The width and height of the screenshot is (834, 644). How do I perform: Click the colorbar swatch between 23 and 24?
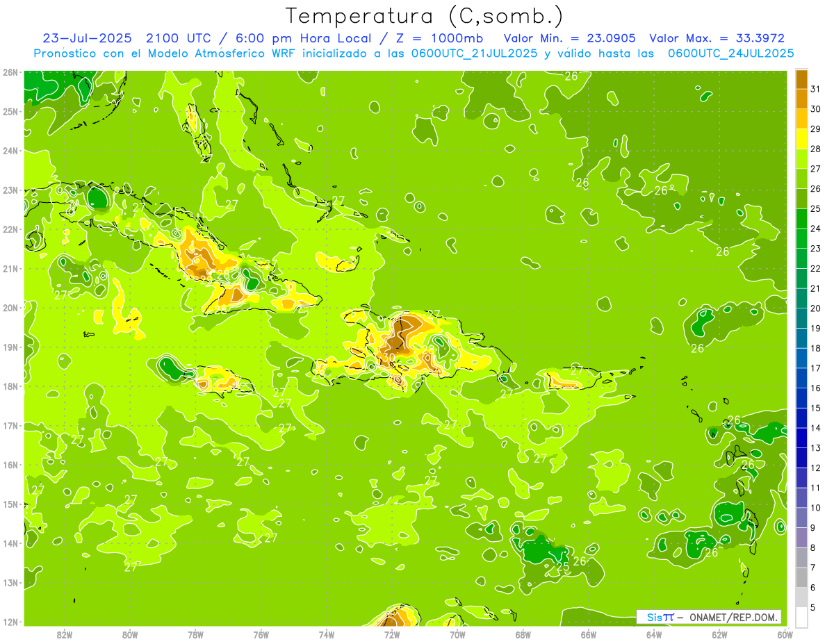pyautogui.click(x=801, y=238)
